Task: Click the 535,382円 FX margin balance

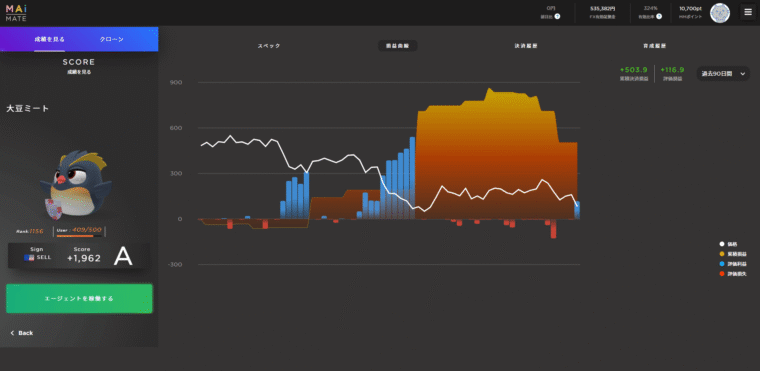Action: [x=602, y=8]
